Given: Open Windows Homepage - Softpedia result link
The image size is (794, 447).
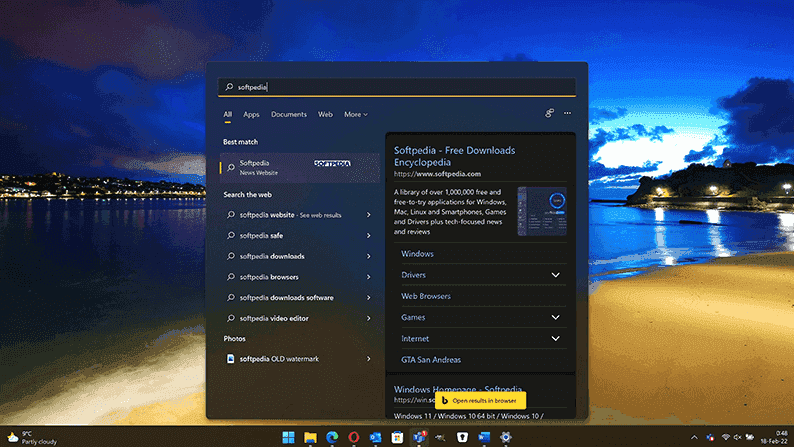Looking at the screenshot, I should click(458, 388).
